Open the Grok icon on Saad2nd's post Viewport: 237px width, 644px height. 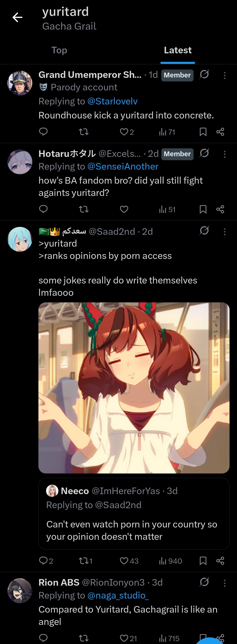204,230
